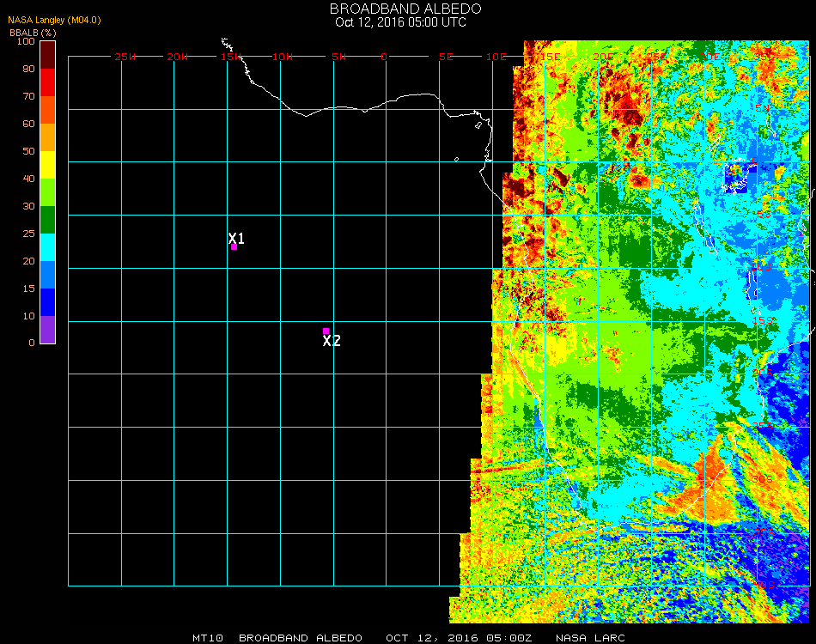Click the magenta X1 marker square

coord(234,247)
